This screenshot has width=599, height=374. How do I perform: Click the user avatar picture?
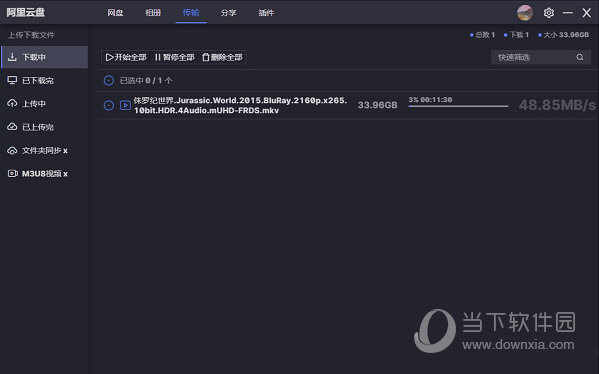point(525,13)
